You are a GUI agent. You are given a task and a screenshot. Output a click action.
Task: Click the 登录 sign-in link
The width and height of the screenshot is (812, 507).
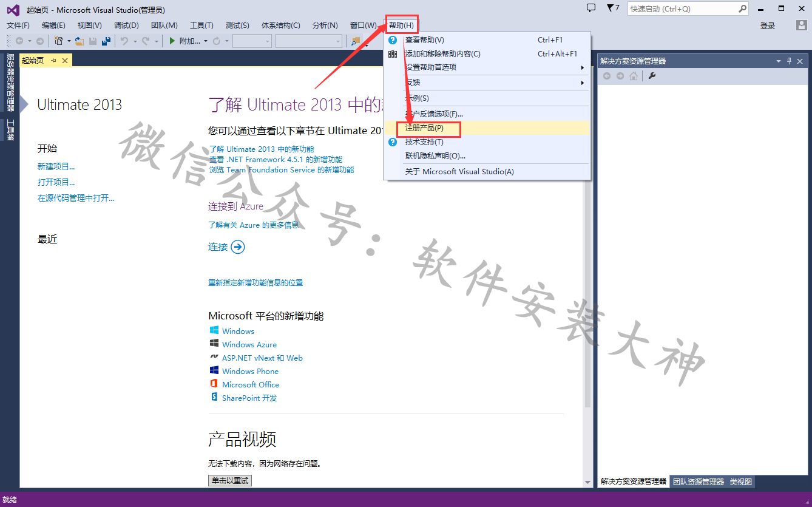(x=768, y=26)
